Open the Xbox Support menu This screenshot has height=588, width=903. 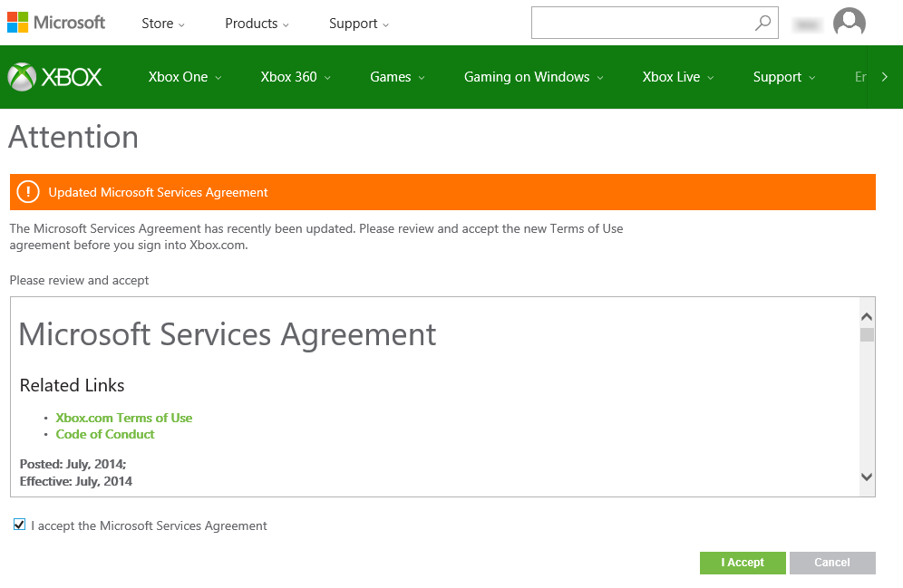[x=784, y=77]
